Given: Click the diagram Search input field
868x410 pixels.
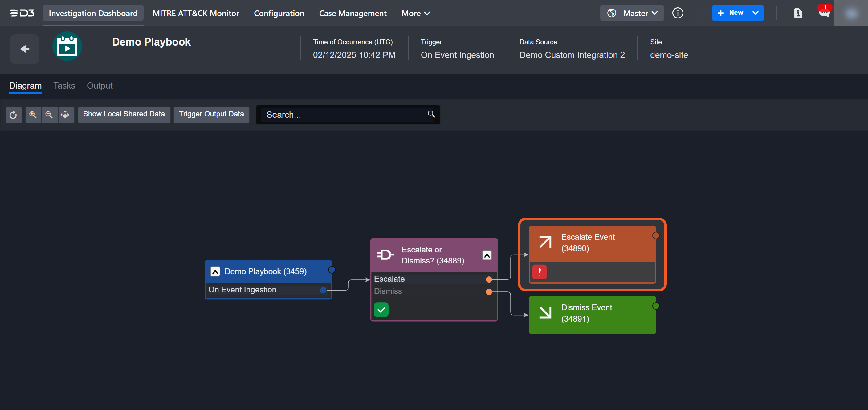Looking at the screenshot, I should point(344,115).
